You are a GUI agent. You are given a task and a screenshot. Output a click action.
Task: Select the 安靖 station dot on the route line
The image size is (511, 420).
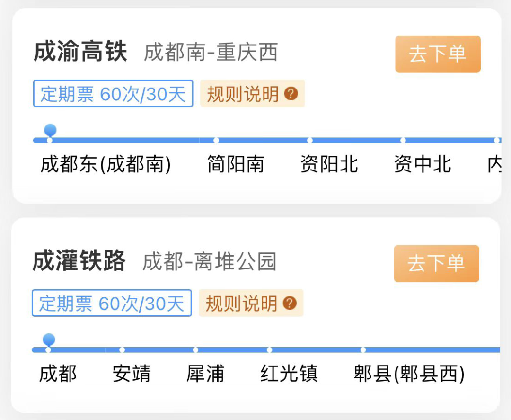point(122,350)
